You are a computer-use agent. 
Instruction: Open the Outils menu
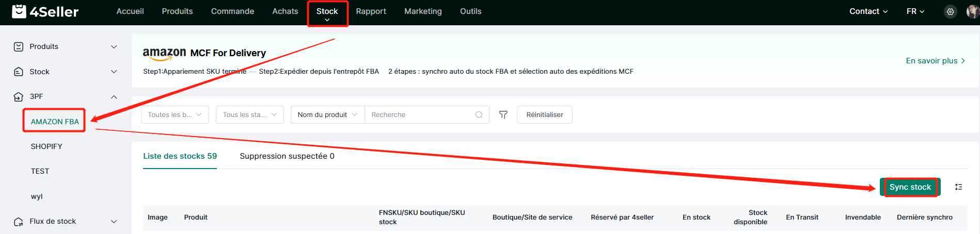[470, 11]
